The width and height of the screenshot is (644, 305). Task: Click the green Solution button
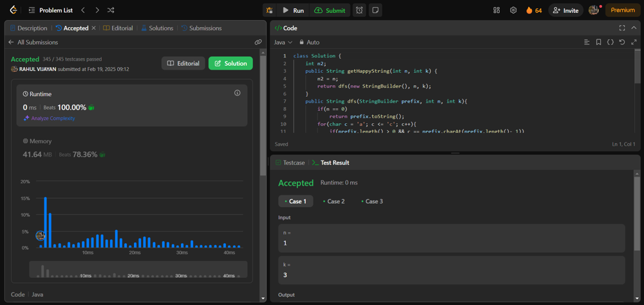point(231,63)
